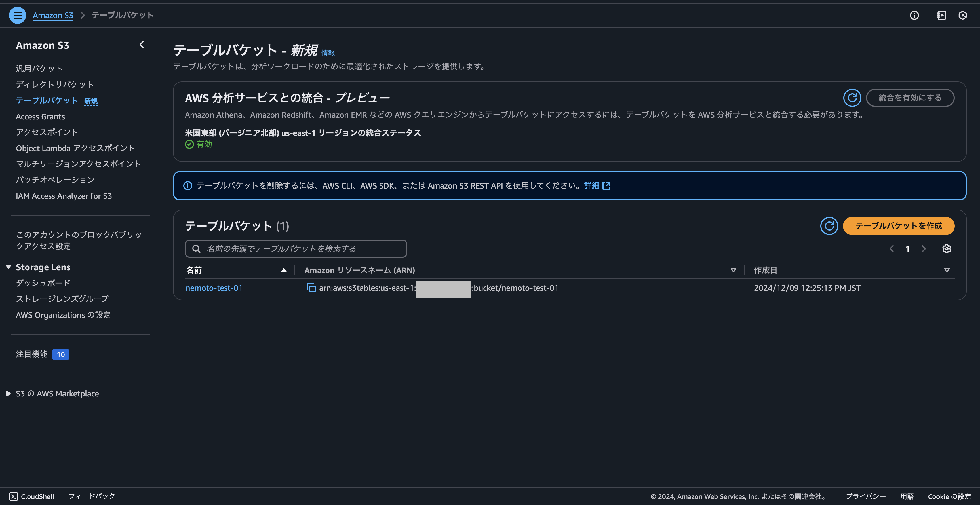Image resolution: width=980 pixels, height=505 pixels.
Task: Refresh the table buckets list
Action: [829, 226]
